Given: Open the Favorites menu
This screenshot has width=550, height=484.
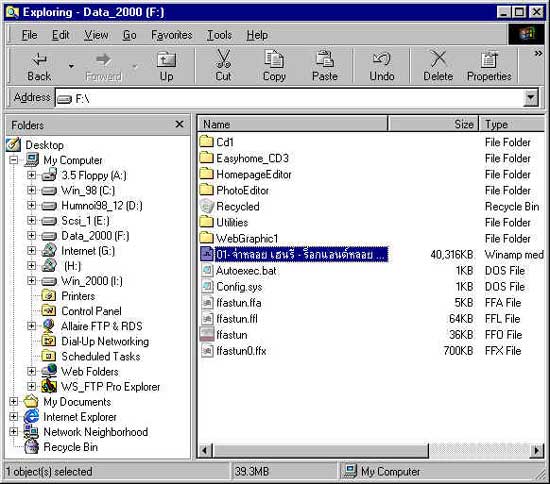Looking at the screenshot, I should 172,35.
